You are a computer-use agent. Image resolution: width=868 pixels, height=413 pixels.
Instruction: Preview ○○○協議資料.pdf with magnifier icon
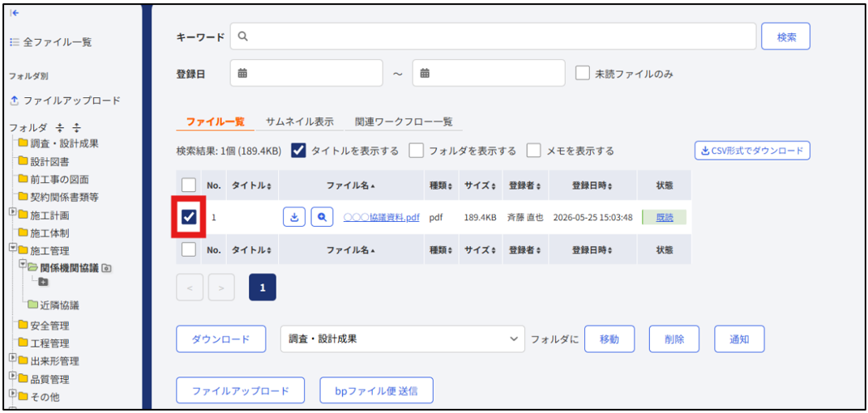(x=322, y=217)
